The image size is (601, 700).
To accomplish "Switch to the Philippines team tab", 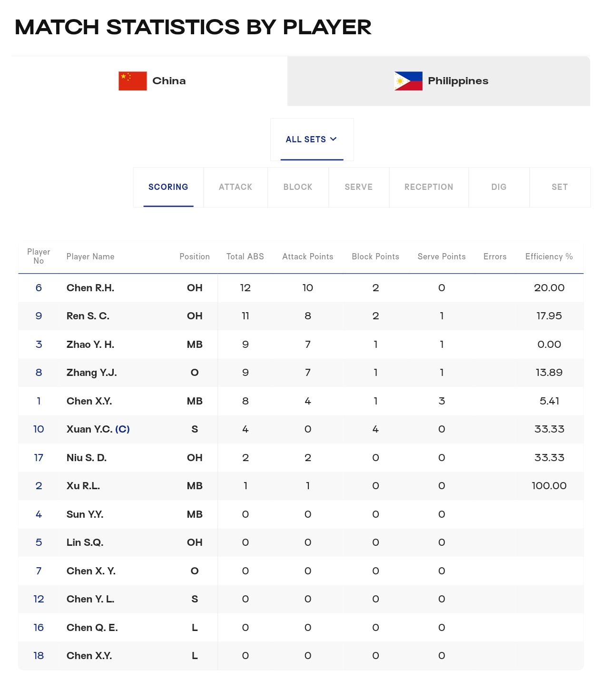I will point(439,81).
